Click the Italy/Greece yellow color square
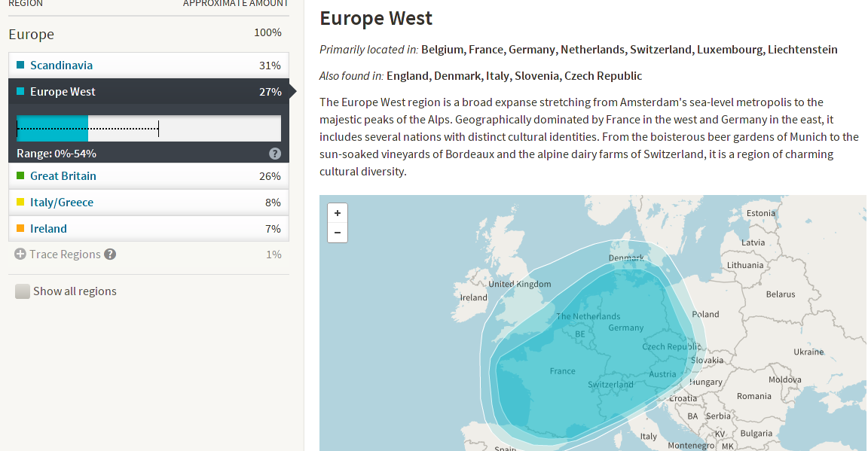 pos(20,202)
